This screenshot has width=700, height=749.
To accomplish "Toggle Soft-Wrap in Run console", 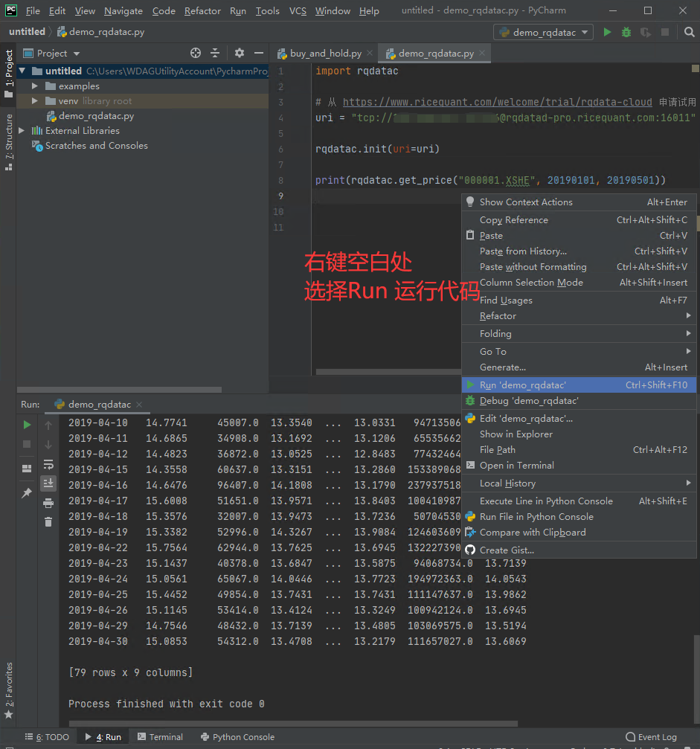I will click(x=48, y=464).
